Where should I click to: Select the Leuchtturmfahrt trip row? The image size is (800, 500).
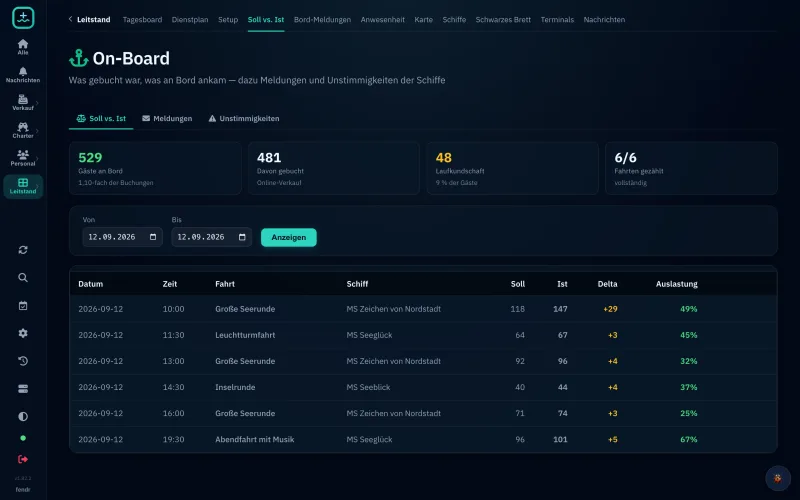(x=423, y=335)
